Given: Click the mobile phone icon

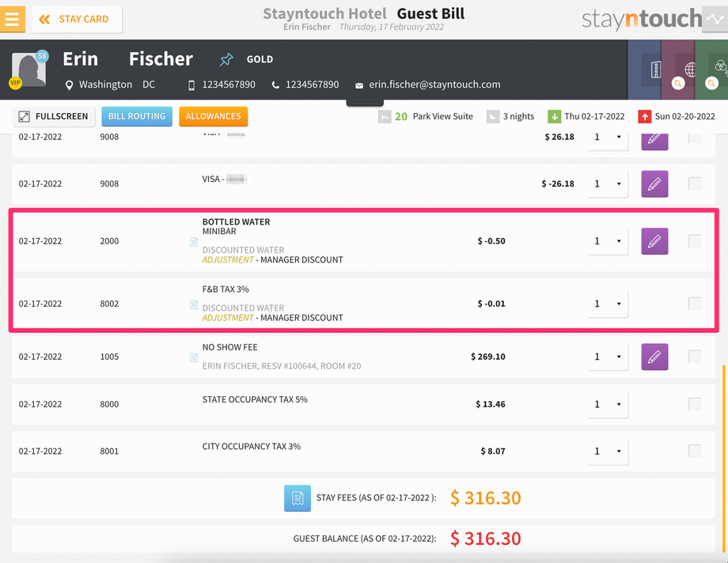Looking at the screenshot, I should coord(191,85).
